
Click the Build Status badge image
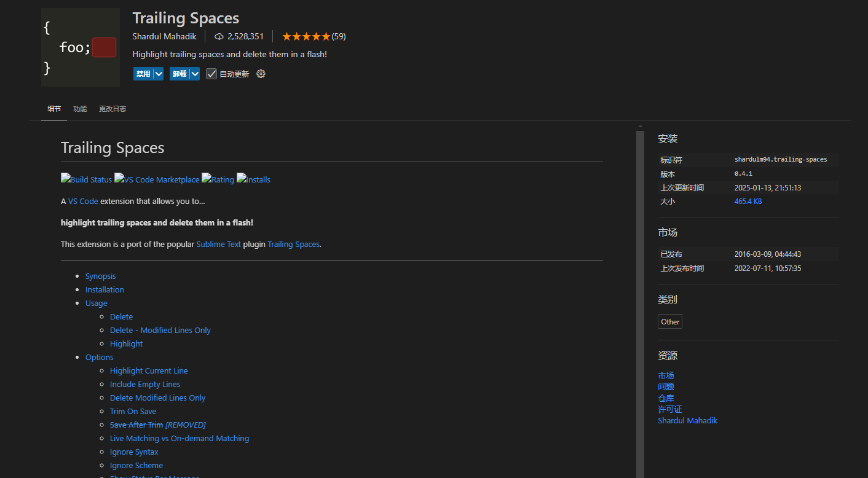click(86, 179)
